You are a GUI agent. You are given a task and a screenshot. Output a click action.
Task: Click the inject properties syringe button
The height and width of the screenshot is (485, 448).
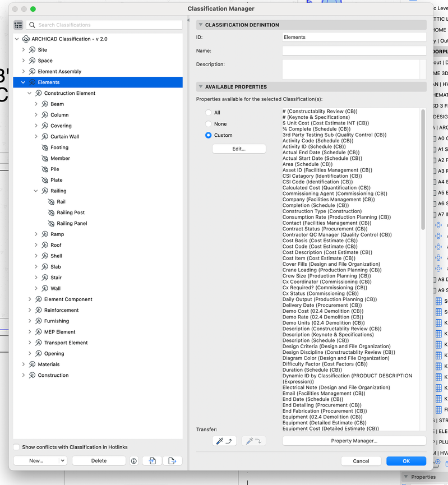tap(253, 441)
